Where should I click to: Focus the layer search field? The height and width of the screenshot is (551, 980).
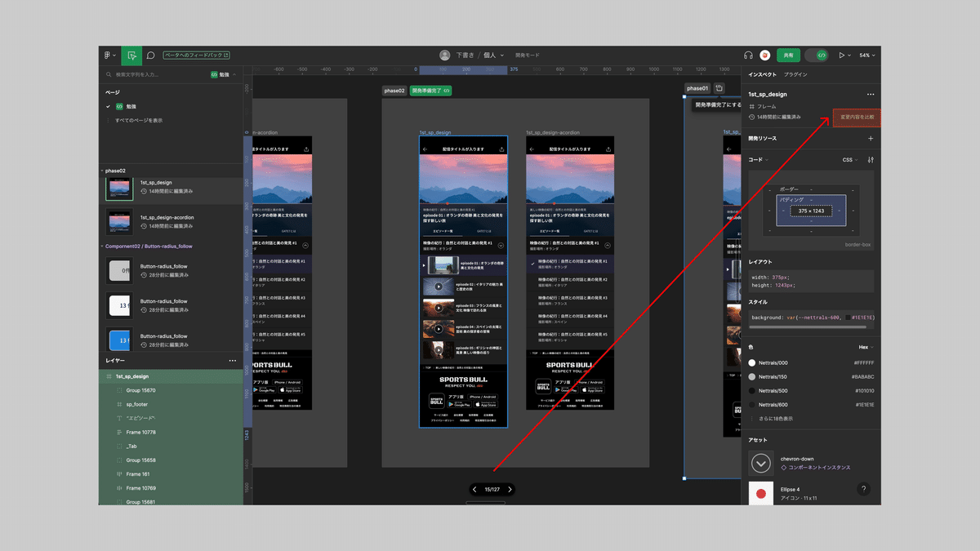155,74
